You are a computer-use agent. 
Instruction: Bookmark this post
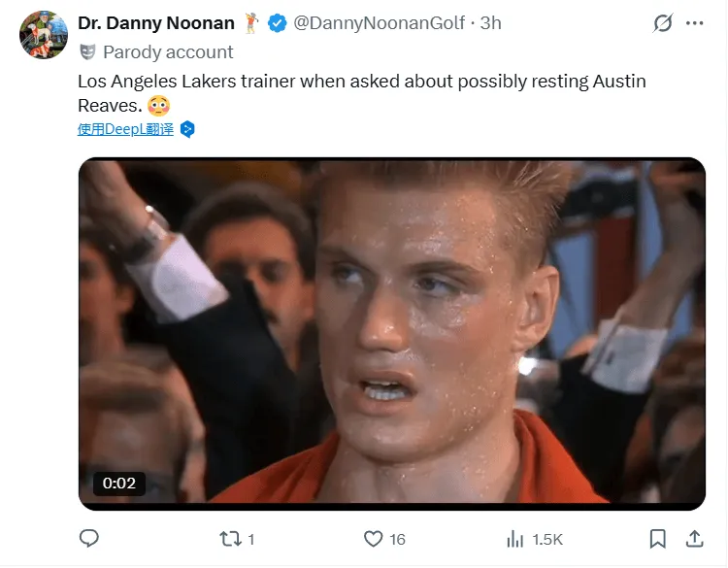(657, 538)
